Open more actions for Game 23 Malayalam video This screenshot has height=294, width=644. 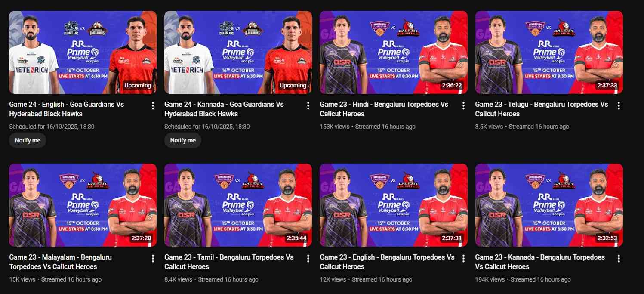153,258
